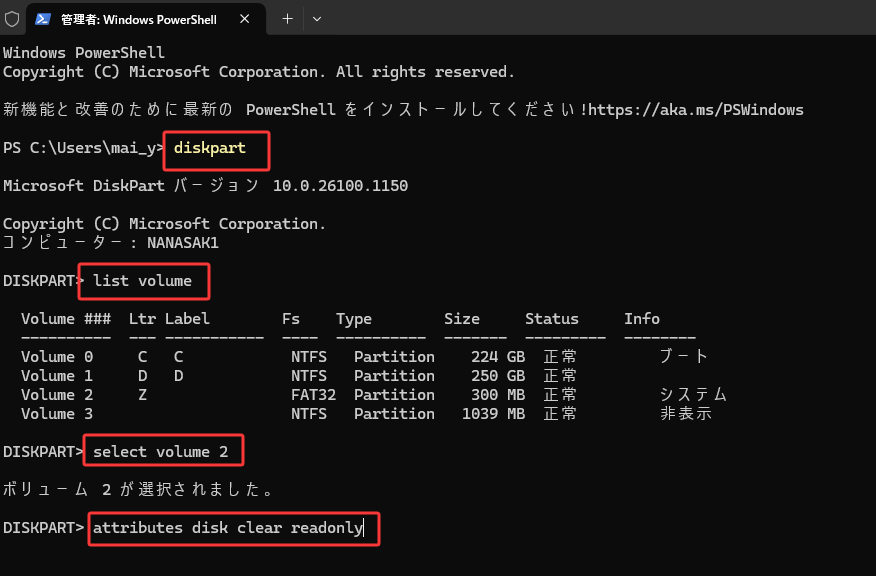Viewport: 876px width, 576px height.
Task: Click the PS C:\Users\mai_y prompt
Action: coord(80,148)
